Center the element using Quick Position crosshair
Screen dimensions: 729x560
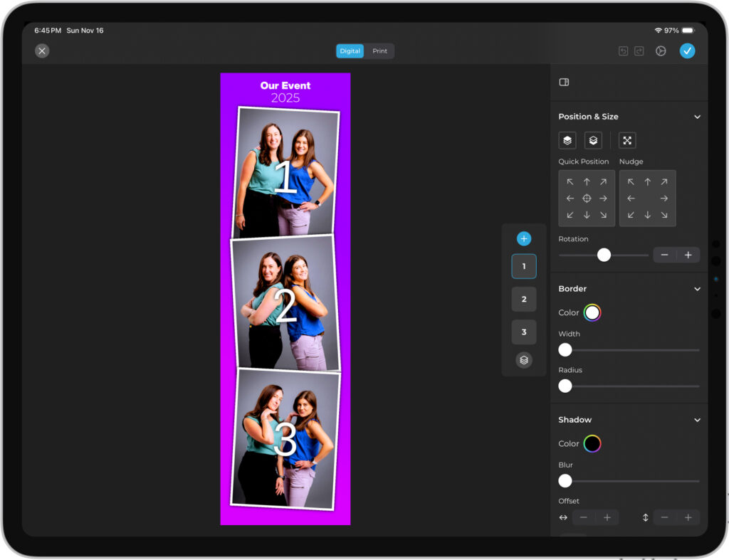coord(587,199)
